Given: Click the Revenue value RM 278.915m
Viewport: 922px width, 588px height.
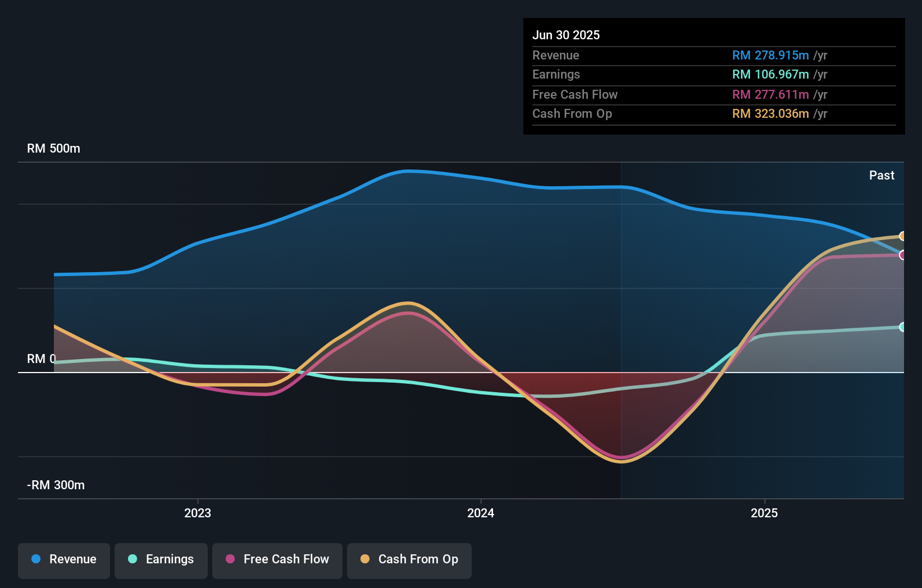Looking at the screenshot, I should (x=770, y=56).
